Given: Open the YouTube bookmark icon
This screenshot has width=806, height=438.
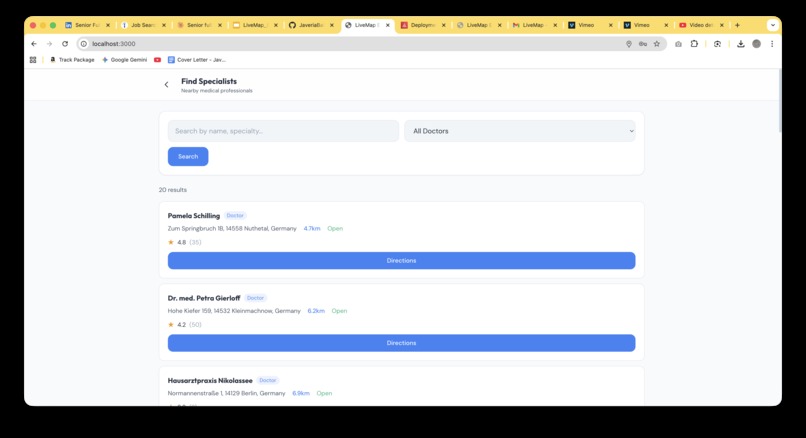Looking at the screenshot, I should [x=157, y=60].
